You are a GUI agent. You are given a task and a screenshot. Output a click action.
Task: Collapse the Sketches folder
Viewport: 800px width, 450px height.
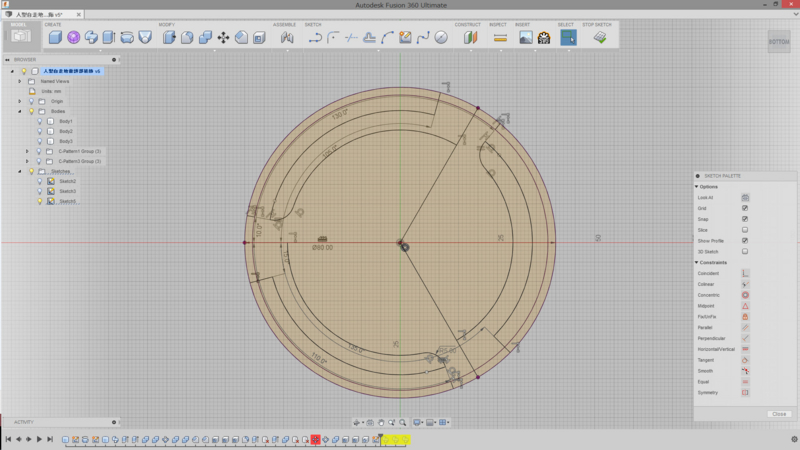click(20, 171)
